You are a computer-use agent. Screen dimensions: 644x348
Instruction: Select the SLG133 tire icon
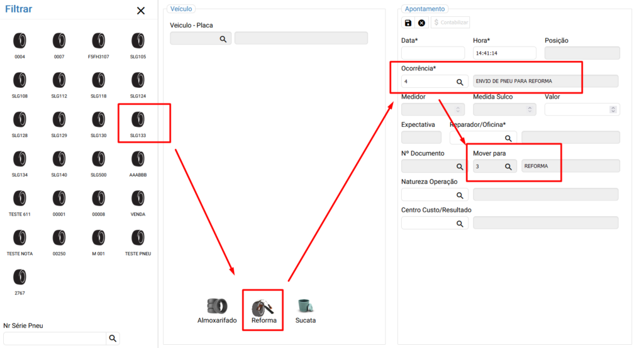(138, 119)
